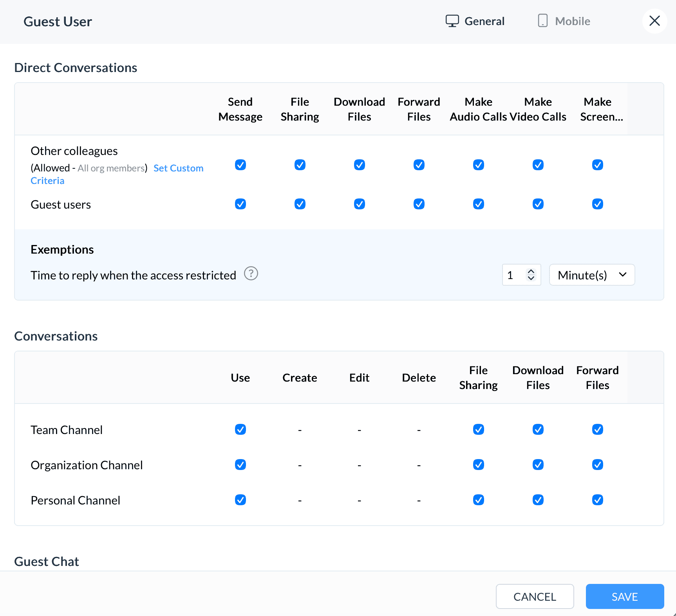
Task: Uncheck File Sharing for Team Channel
Action: tap(479, 429)
